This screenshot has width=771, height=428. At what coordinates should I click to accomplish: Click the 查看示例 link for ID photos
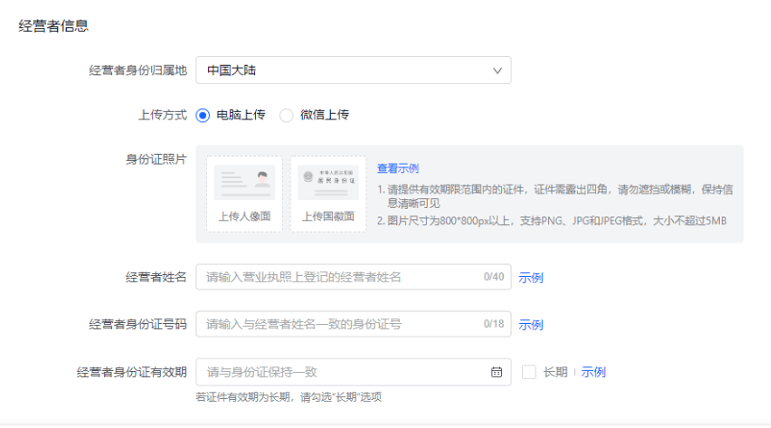(397, 168)
